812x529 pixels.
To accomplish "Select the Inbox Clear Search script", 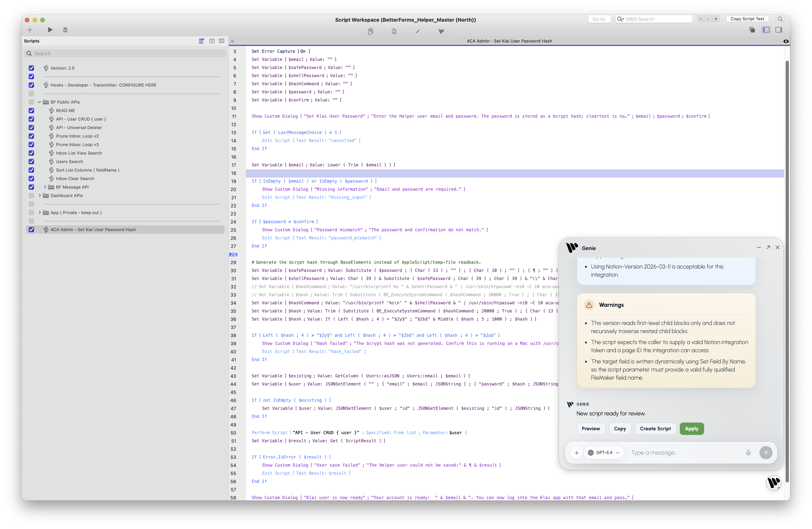I will pyautogui.click(x=75, y=179).
